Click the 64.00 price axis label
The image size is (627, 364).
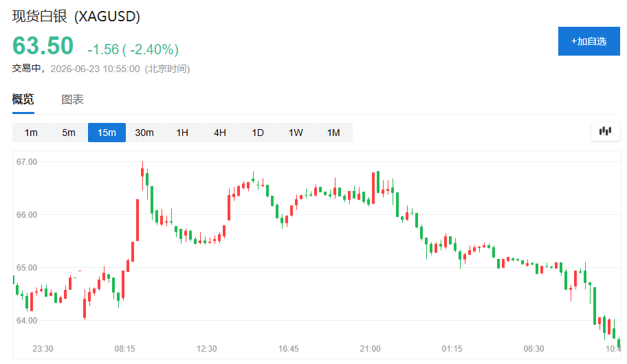27,321
